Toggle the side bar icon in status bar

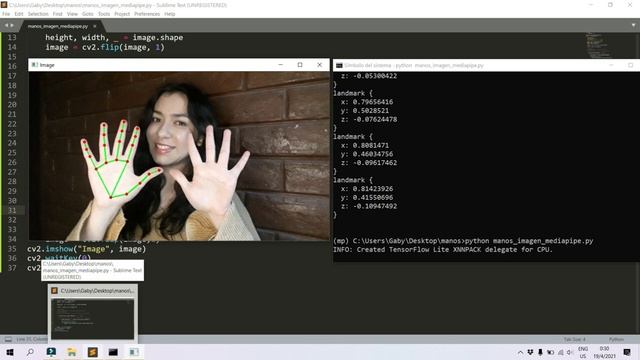coord(8,339)
